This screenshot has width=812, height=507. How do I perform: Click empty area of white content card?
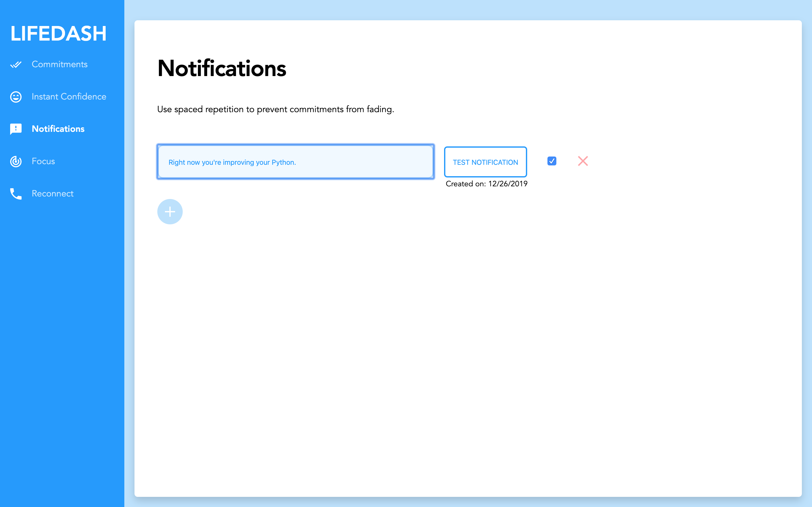point(470,335)
